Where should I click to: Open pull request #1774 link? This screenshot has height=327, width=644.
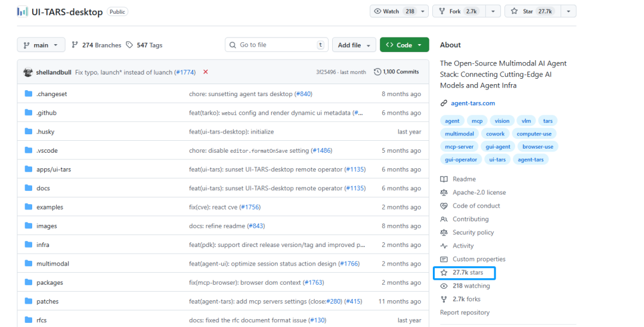(x=185, y=72)
